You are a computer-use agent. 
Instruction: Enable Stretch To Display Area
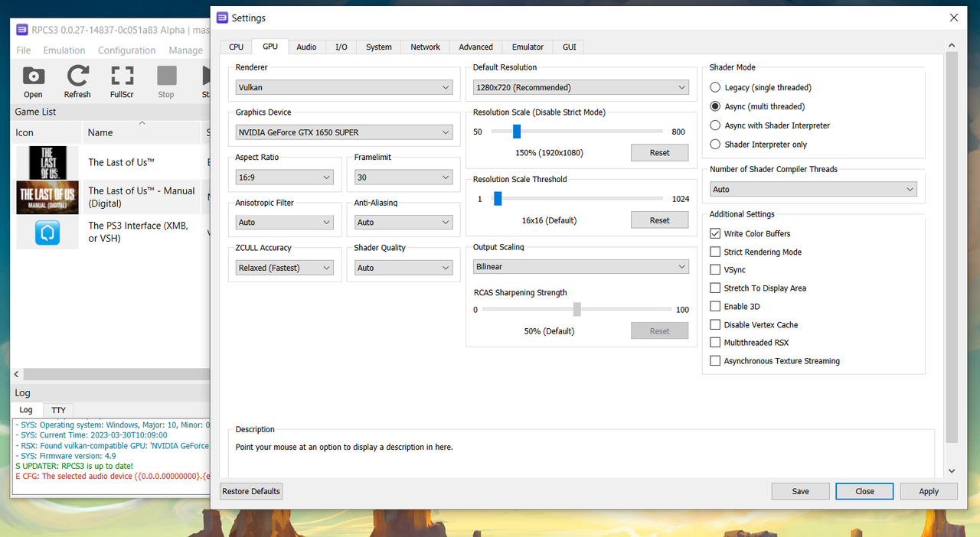(715, 288)
